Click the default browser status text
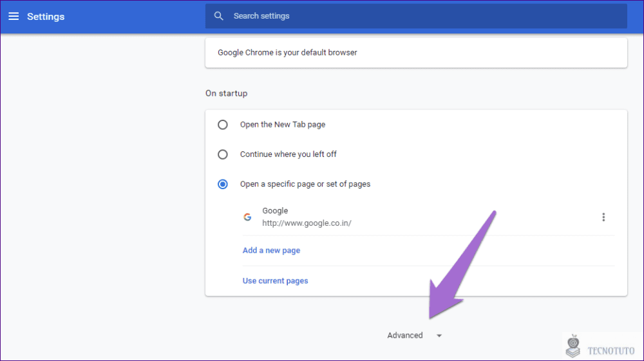Viewport: 644px width, 361px height. coord(287,53)
